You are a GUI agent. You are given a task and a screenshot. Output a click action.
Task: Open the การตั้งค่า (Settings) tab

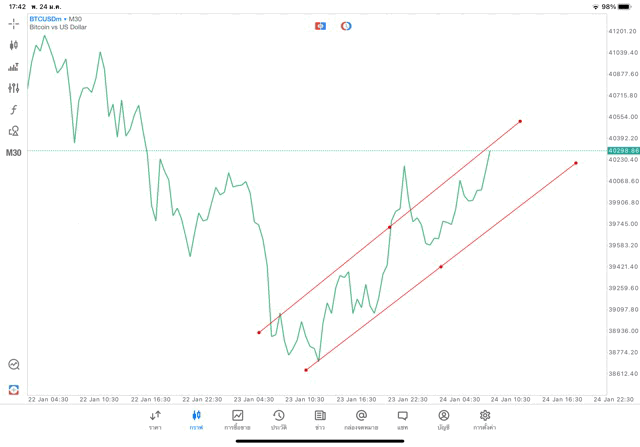485,419
